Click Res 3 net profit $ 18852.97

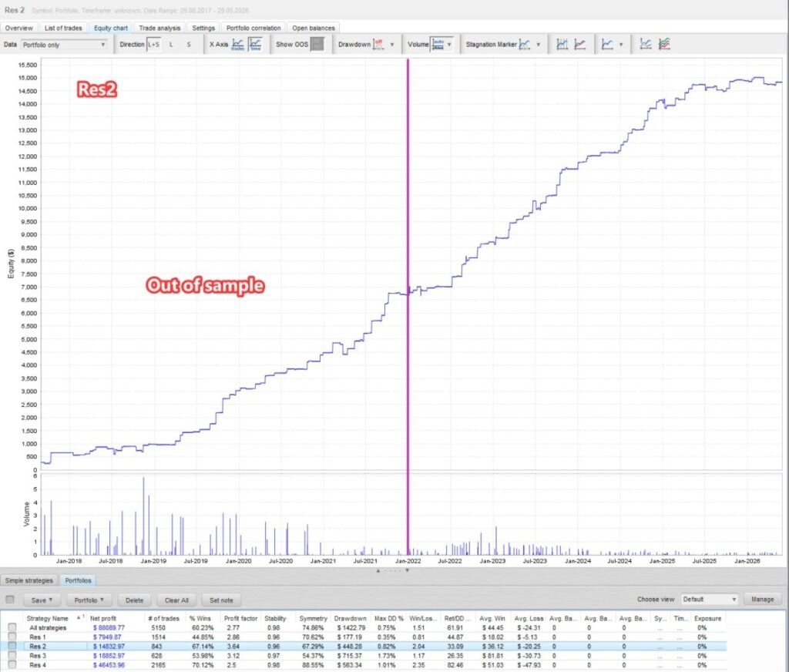[108, 656]
